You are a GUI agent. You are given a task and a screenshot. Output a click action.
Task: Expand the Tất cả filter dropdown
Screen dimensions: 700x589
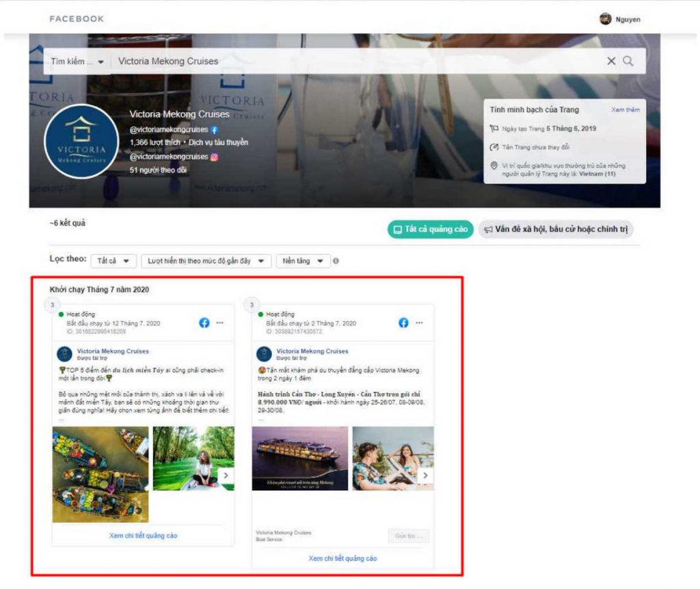click(113, 261)
